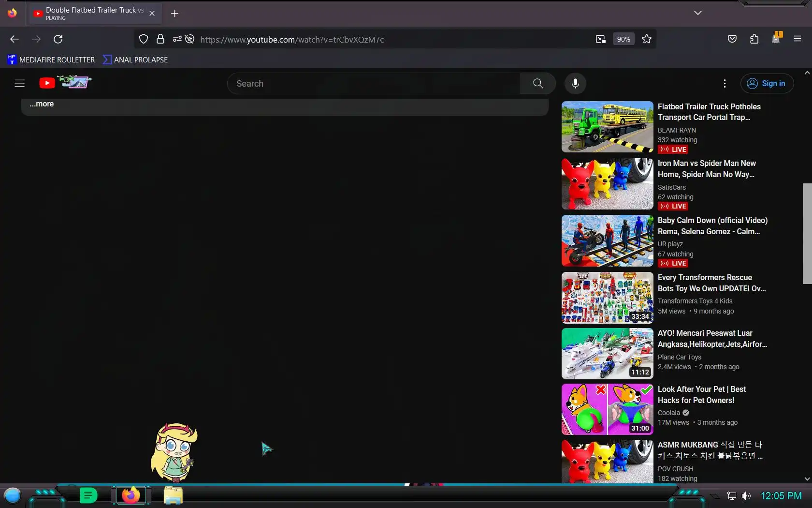Close the Double Flatbed Trailer Truck tab
812x508 pixels.
152,14
